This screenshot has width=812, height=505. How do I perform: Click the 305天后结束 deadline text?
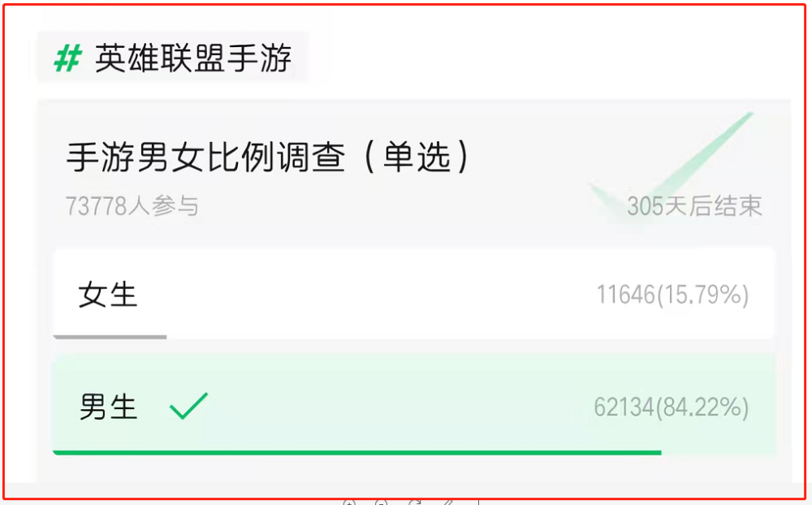click(x=694, y=206)
